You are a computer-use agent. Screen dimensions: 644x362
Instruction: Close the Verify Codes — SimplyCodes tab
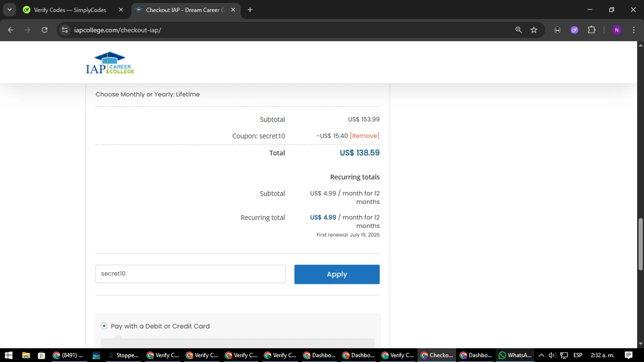coord(121,9)
